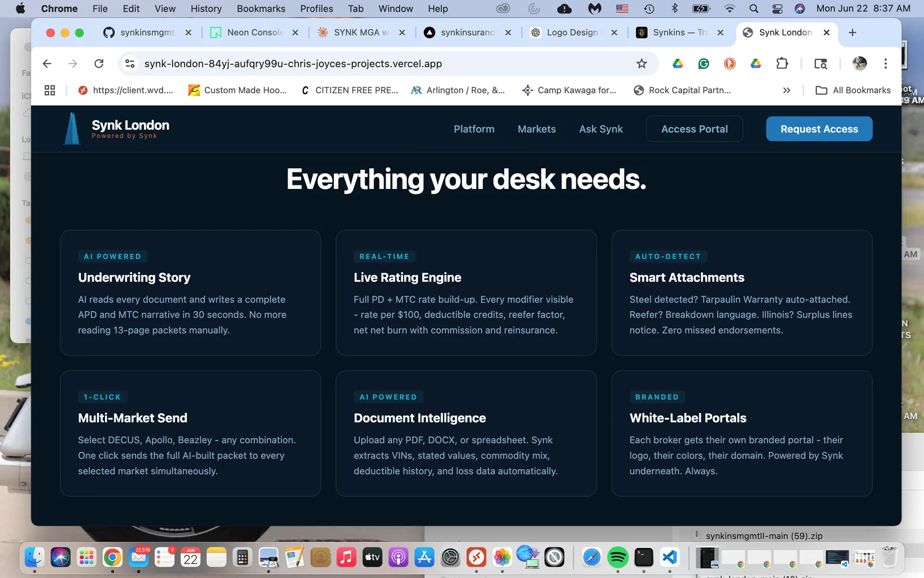Click the BRANDED badge
Screen dimensions: 924x578
[x=657, y=397]
